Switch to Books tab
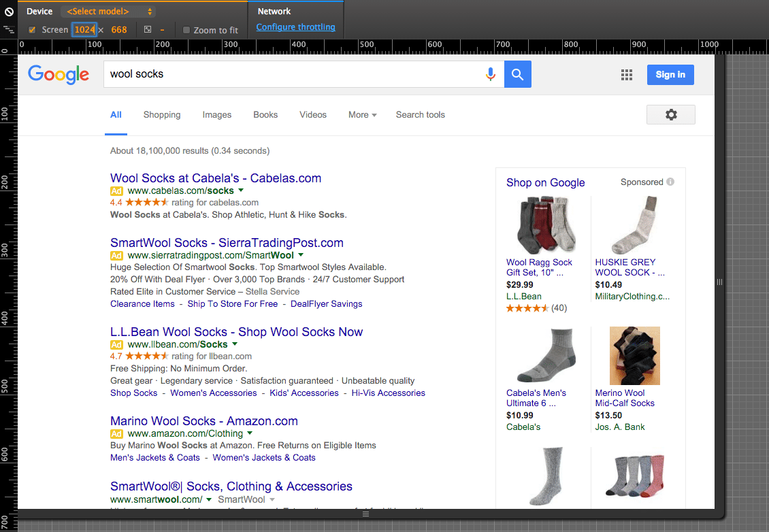This screenshot has height=532, width=769. coord(265,115)
